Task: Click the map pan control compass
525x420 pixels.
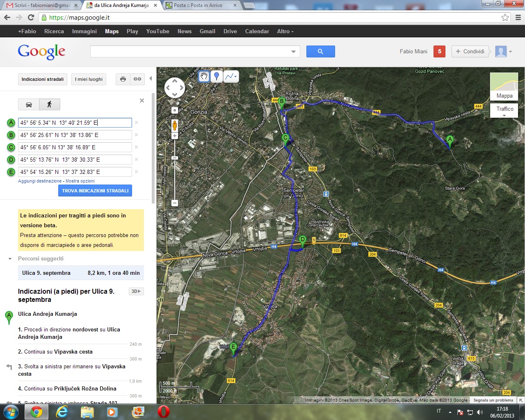Action: point(175,88)
